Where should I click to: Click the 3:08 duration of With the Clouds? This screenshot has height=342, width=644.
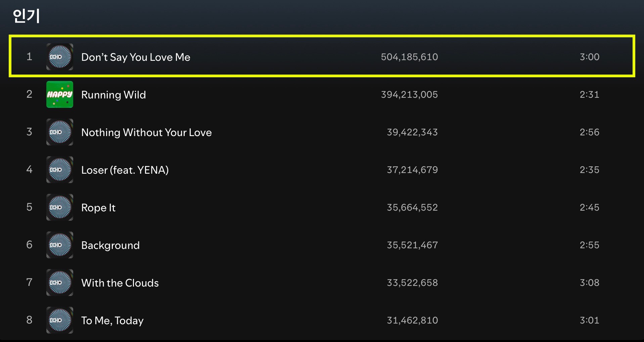tap(589, 283)
